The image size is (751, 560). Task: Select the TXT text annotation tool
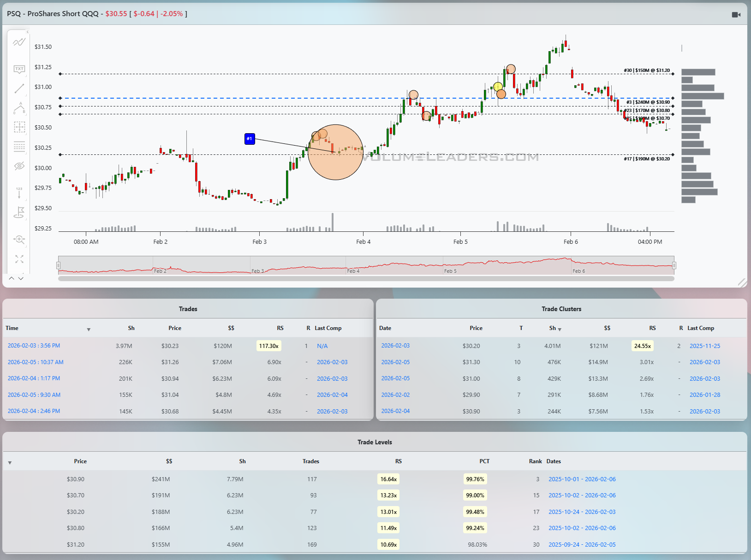19,69
